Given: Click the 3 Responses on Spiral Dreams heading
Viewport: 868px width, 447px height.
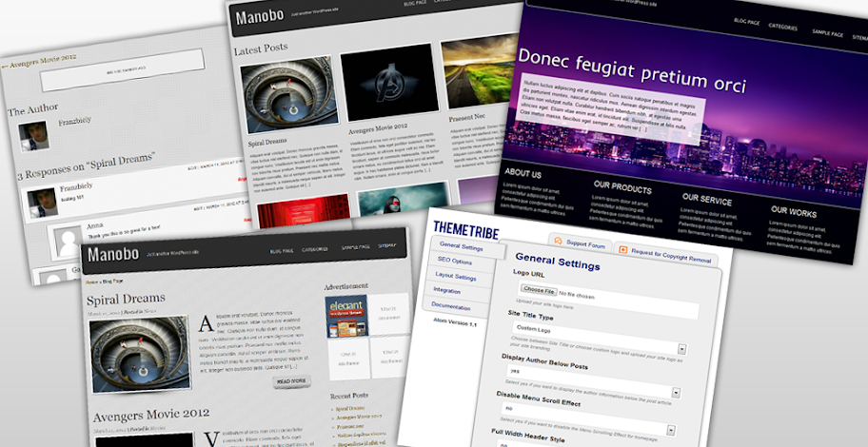Looking at the screenshot, I should tap(86, 166).
